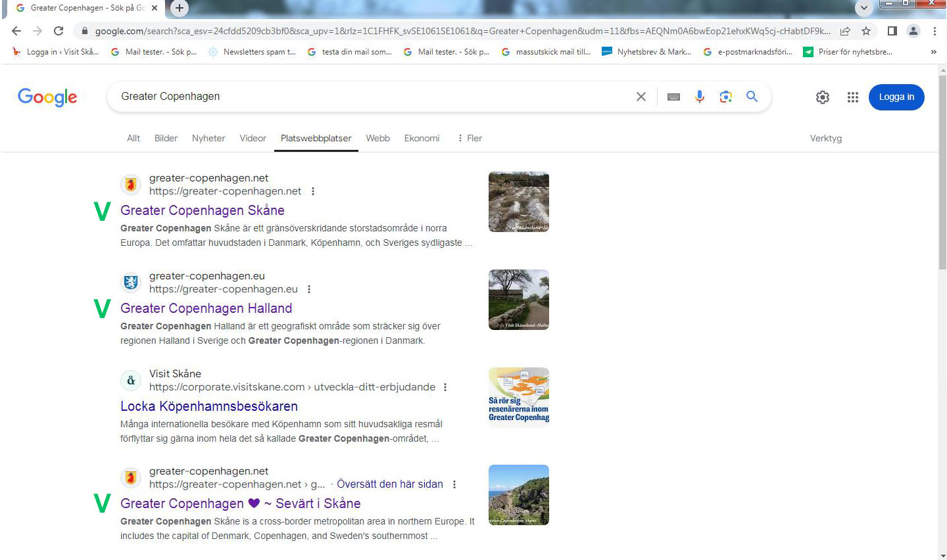Click Översätt den här sidan link

point(390,484)
